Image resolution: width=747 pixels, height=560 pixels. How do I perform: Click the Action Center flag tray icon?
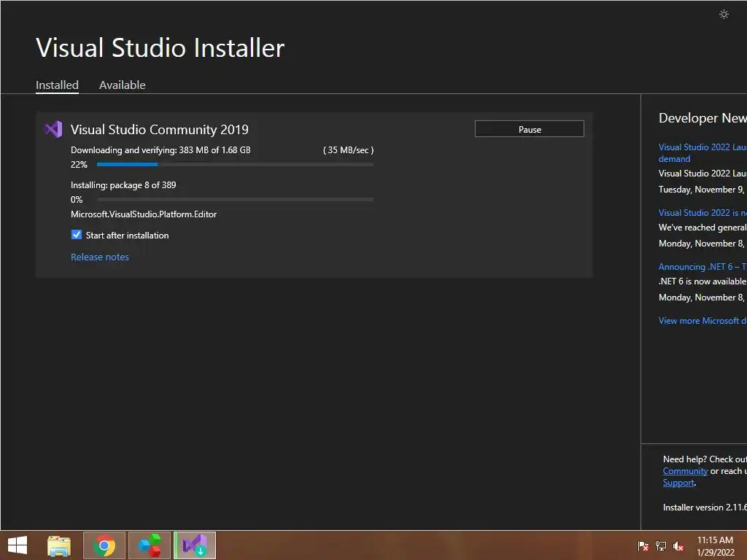(643, 545)
